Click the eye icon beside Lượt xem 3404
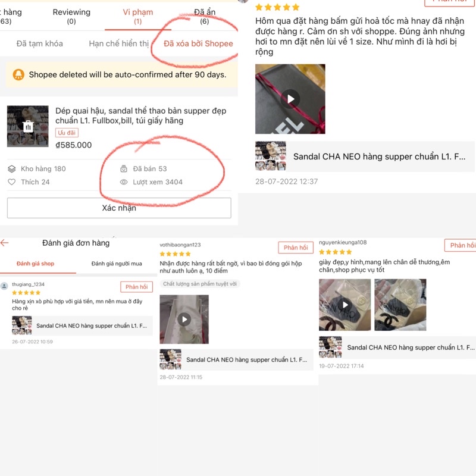The image size is (476, 476). click(x=124, y=182)
